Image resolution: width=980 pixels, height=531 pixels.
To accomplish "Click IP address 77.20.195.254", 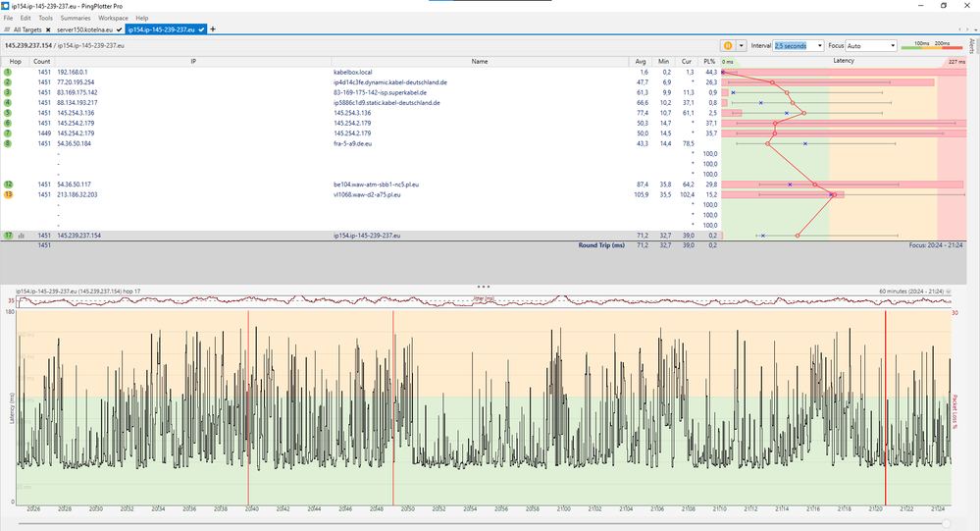I will 76,81.
